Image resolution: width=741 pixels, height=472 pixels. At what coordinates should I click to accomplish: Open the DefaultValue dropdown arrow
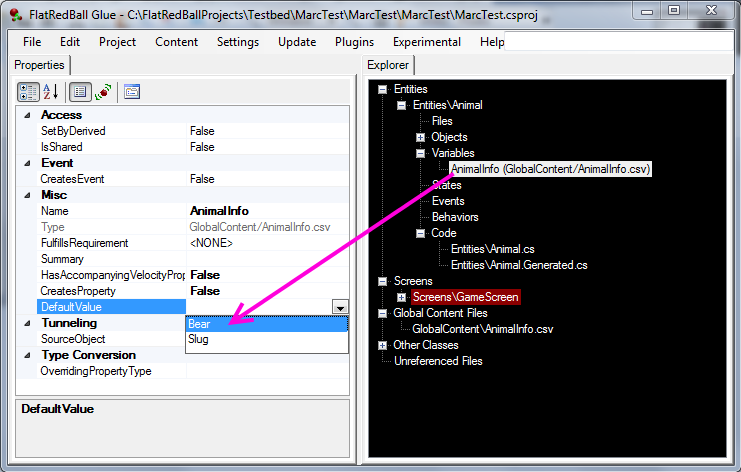point(340,307)
